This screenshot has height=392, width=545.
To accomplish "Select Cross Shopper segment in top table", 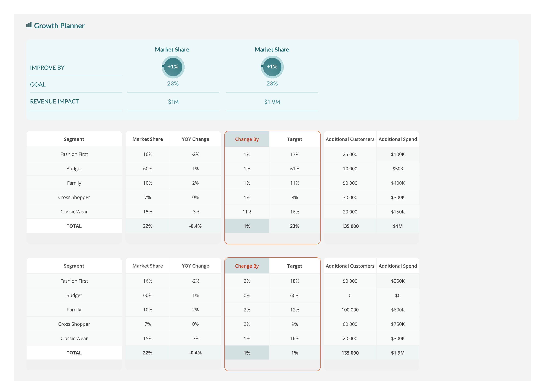I will pos(74,197).
